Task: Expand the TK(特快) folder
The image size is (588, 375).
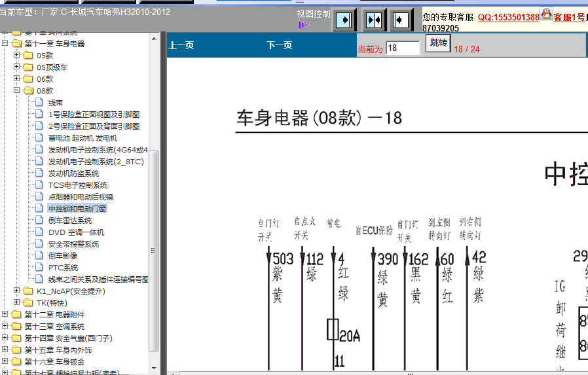Action: (x=16, y=302)
